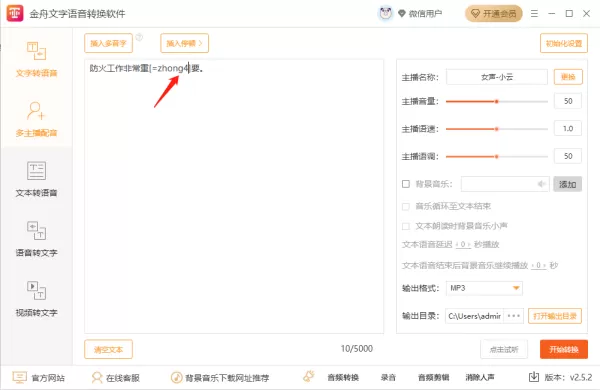
Task: Click the 打开输出目录 button
Action: (x=555, y=316)
